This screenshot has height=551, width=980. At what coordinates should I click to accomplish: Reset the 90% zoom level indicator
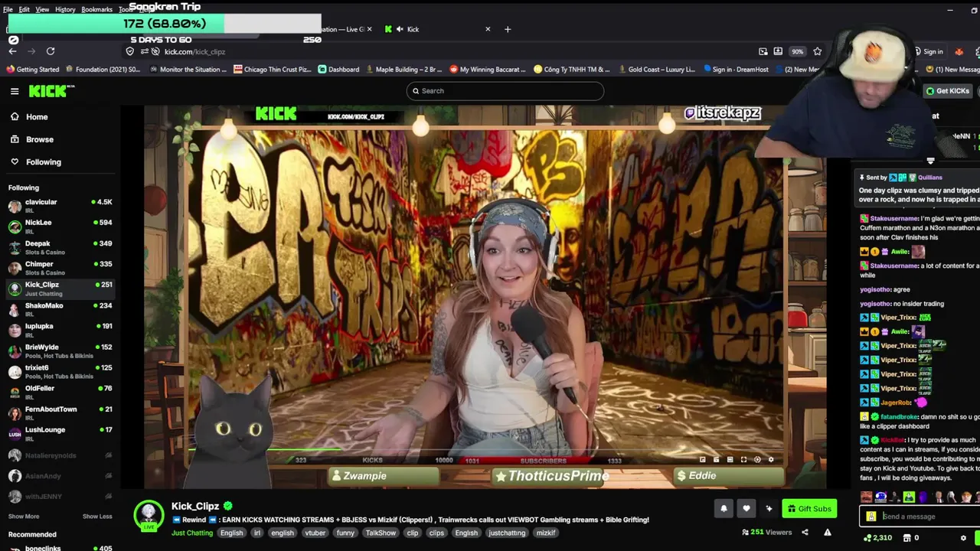point(798,51)
